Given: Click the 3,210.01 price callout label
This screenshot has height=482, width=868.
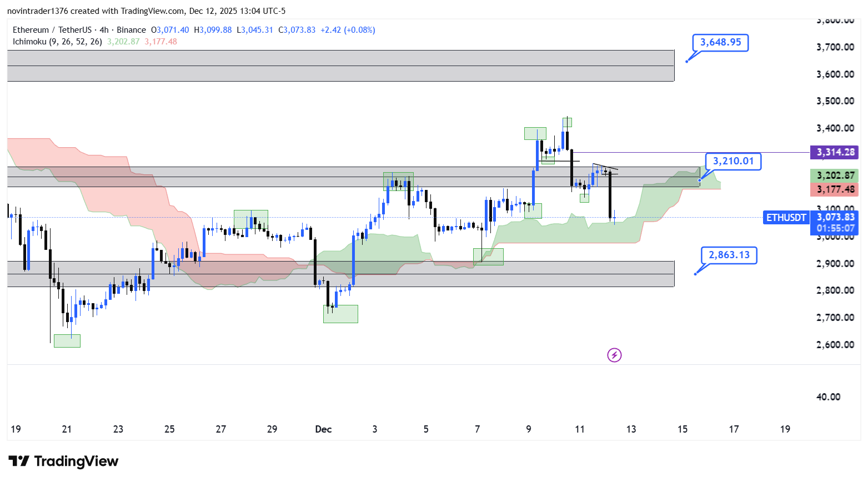Looking at the screenshot, I should 733,162.
